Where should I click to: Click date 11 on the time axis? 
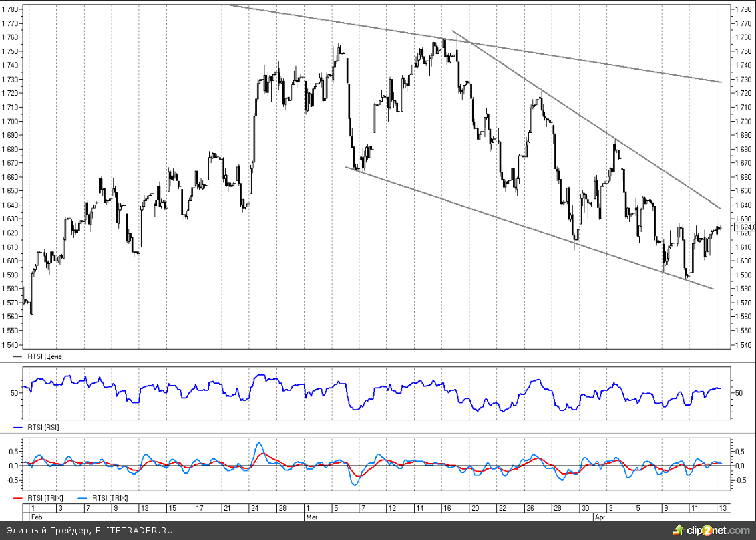pos(695,508)
